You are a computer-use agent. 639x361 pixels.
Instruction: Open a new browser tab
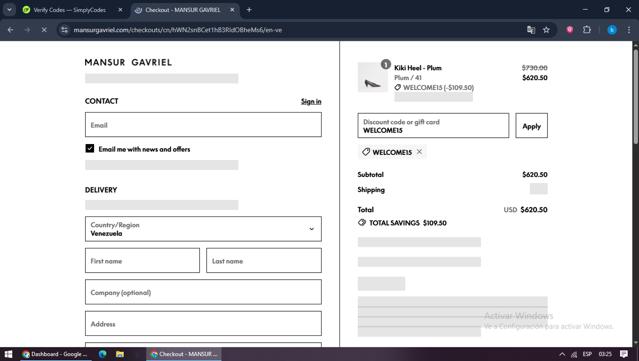[249, 10]
